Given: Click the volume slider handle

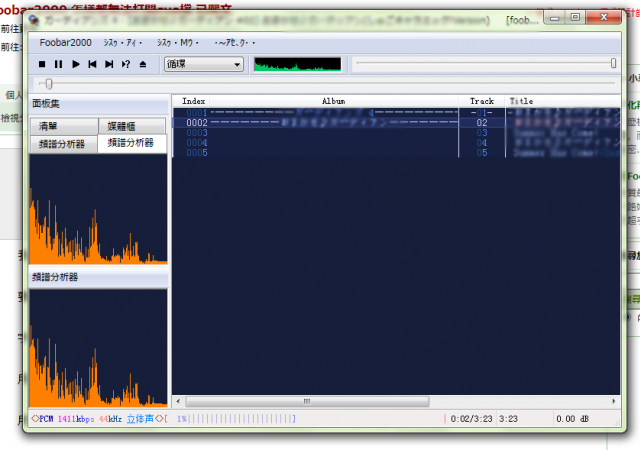Looking at the screenshot, I should [613, 63].
